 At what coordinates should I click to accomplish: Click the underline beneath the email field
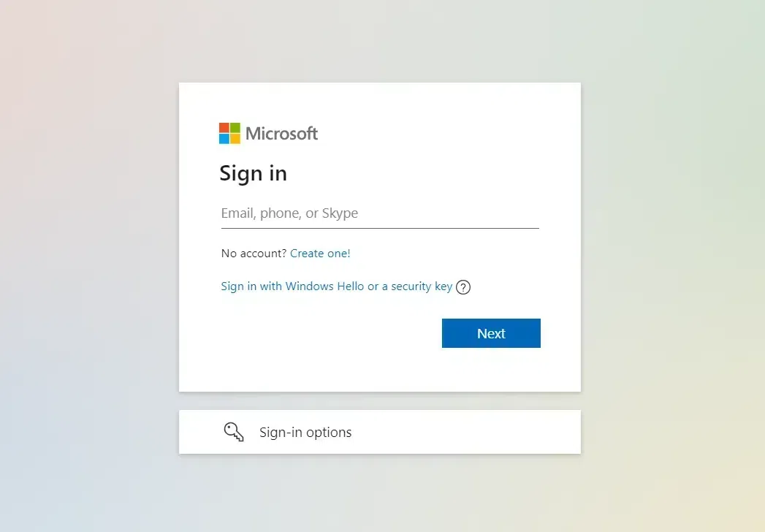tap(380, 228)
